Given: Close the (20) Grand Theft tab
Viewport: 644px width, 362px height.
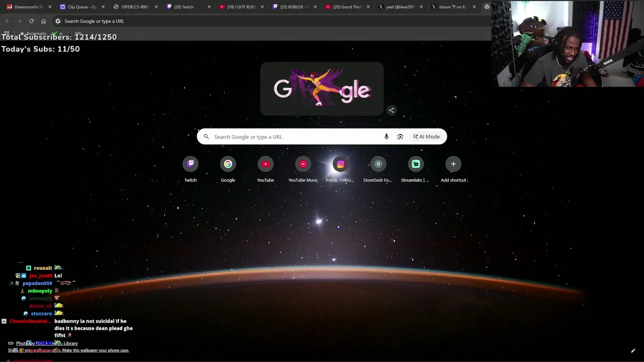Looking at the screenshot, I should (x=368, y=7).
